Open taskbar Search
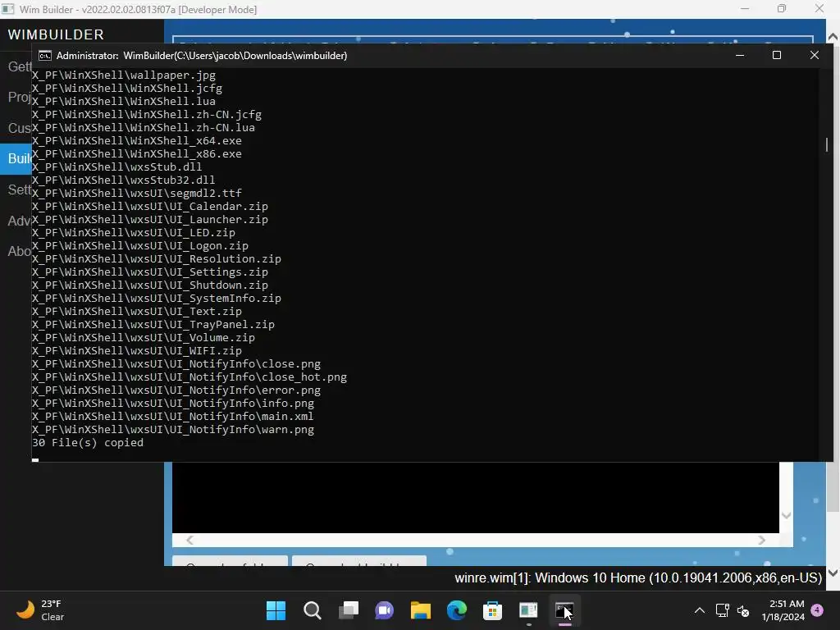 coord(312,610)
